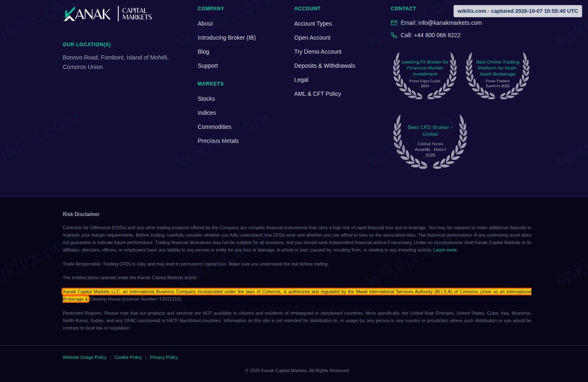Click the +44 800 066 8222 phone number
Image resolution: width=588 pixels, height=382 pixels.
(437, 35)
